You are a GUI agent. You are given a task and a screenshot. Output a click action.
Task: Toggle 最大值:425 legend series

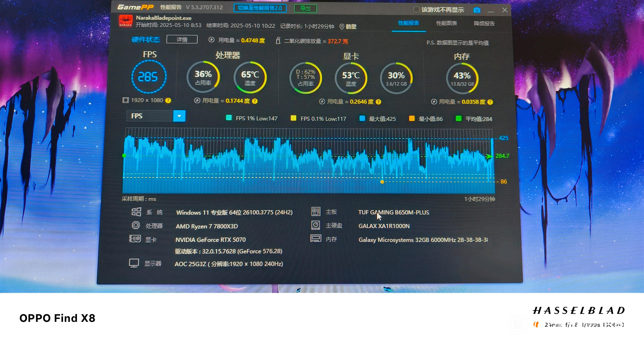click(x=378, y=119)
